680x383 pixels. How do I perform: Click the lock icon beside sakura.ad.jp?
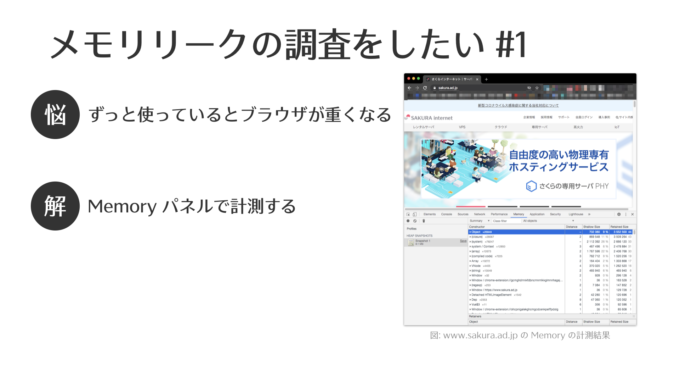(x=434, y=88)
